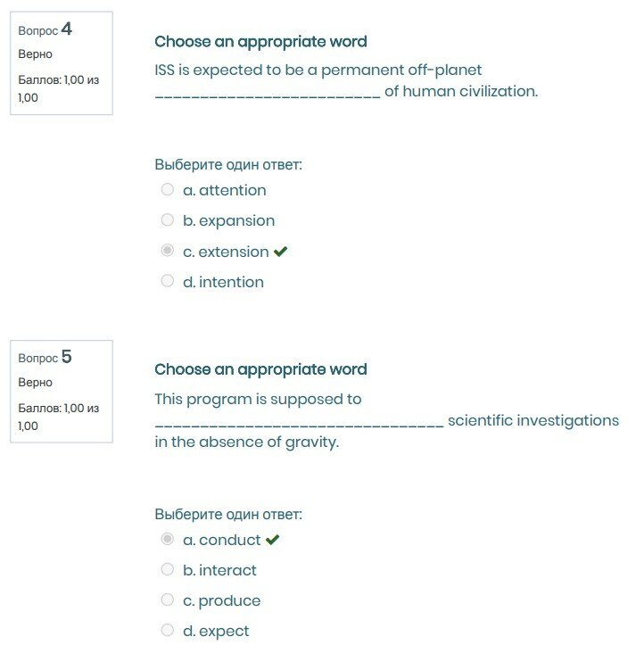
Task: Click green checkmark beside 'conduct'
Action: tap(273, 540)
